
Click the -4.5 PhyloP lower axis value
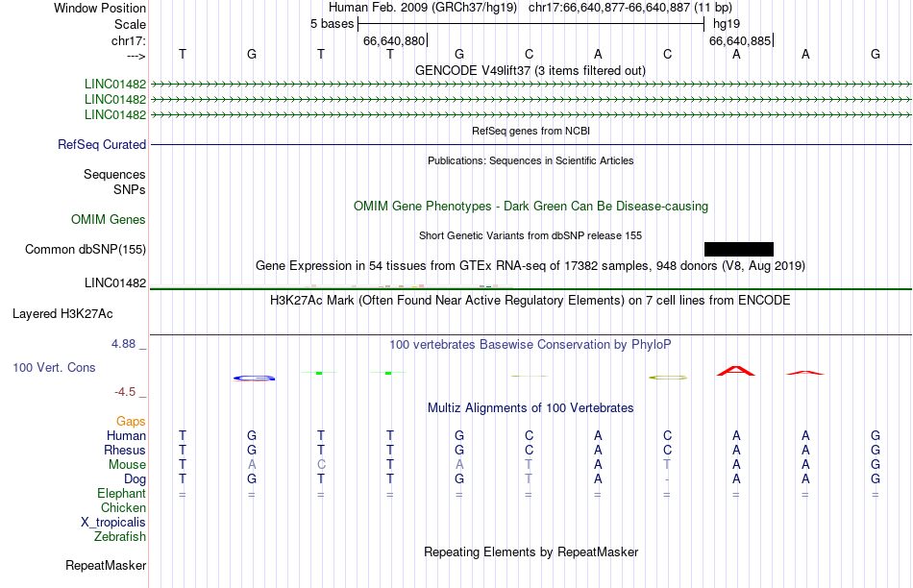(125, 392)
